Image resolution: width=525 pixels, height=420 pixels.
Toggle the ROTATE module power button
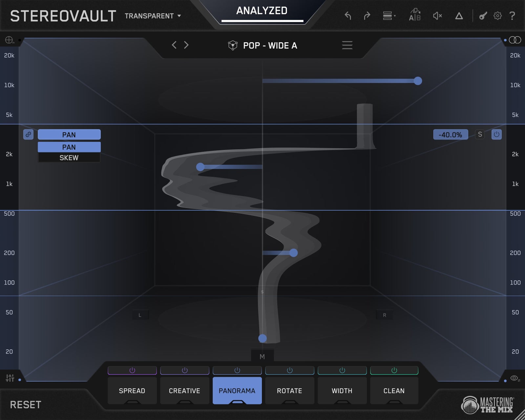point(290,370)
